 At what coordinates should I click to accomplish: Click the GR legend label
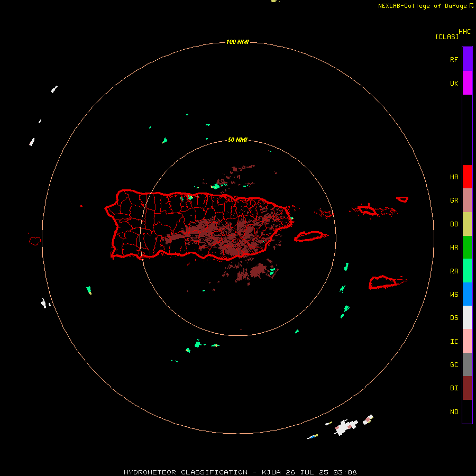coord(454,200)
